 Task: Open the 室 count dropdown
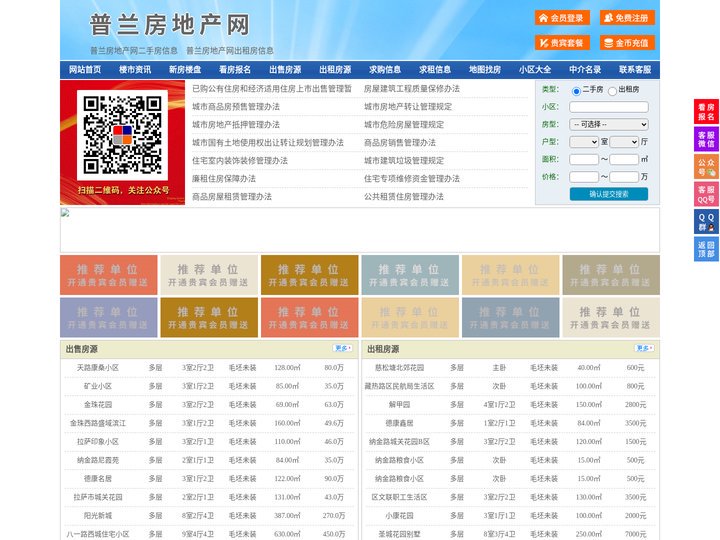click(x=584, y=142)
